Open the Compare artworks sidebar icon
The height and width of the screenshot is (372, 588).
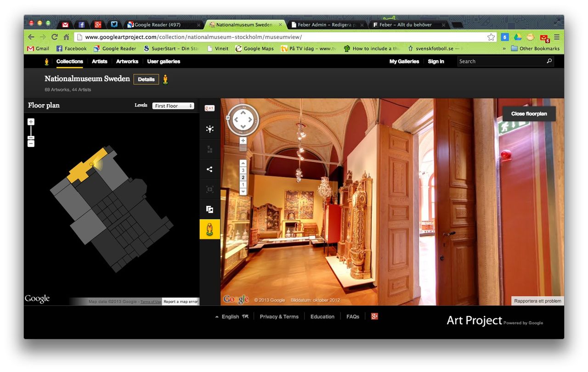(210, 209)
